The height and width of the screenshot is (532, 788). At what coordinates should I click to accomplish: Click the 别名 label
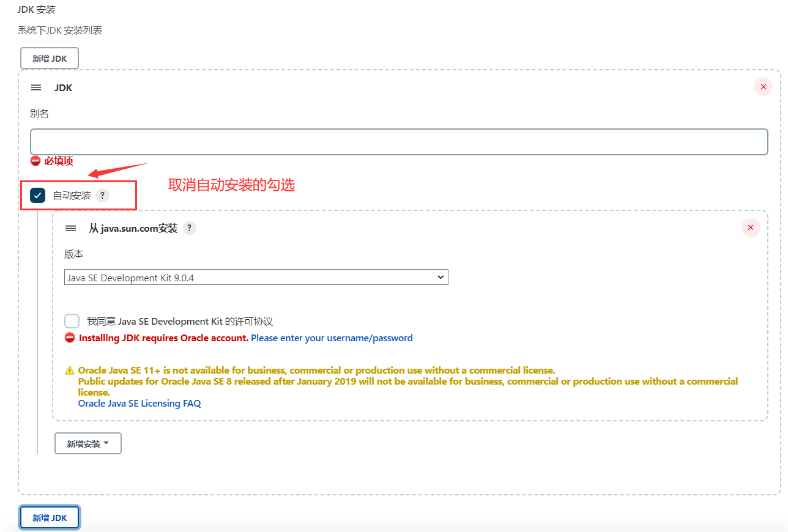[x=39, y=114]
